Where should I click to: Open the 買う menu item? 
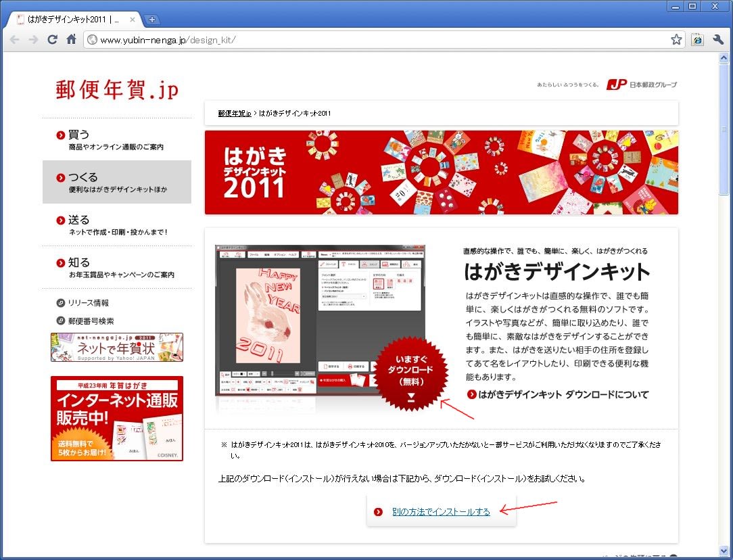(79, 135)
